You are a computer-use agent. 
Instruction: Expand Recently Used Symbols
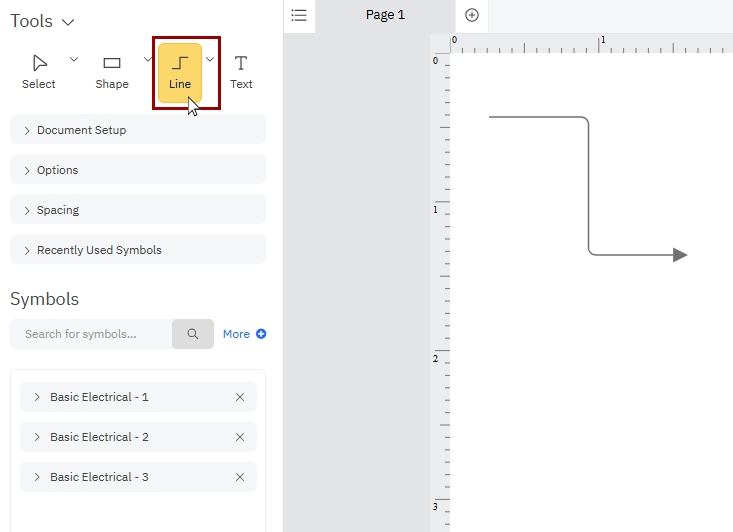[x=137, y=250]
